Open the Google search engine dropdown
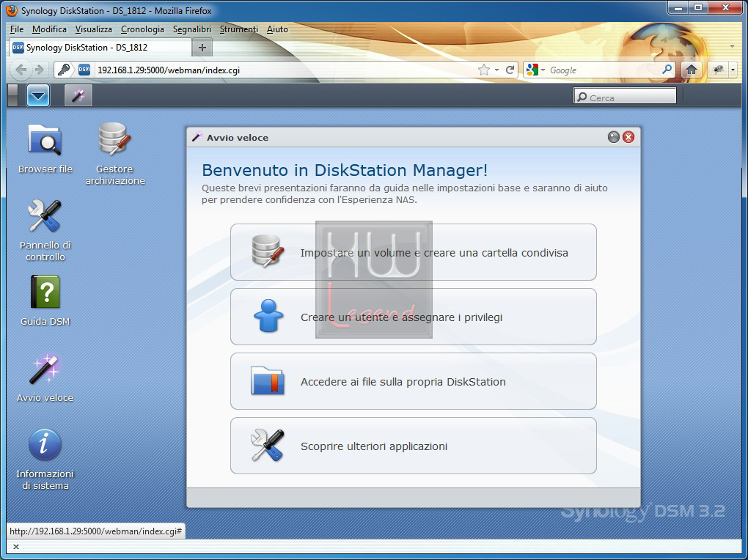Image resolution: width=748 pixels, height=560 pixels. (535, 70)
